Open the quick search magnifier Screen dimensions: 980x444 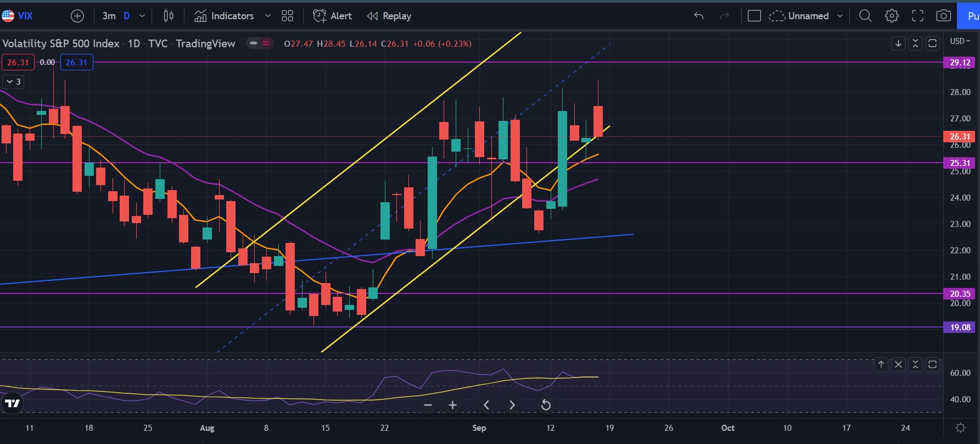pyautogui.click(x=865, y=16)
